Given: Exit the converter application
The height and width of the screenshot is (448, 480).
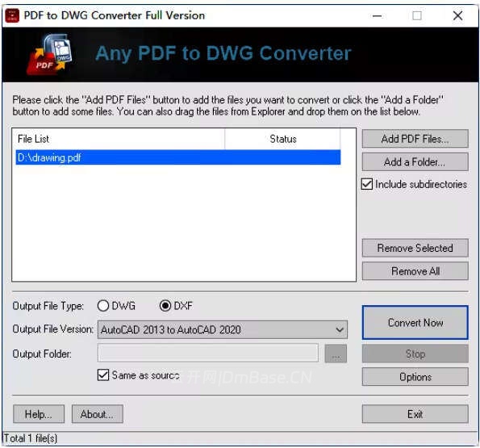Looking at the screenshot, I should tap(415, 414).
